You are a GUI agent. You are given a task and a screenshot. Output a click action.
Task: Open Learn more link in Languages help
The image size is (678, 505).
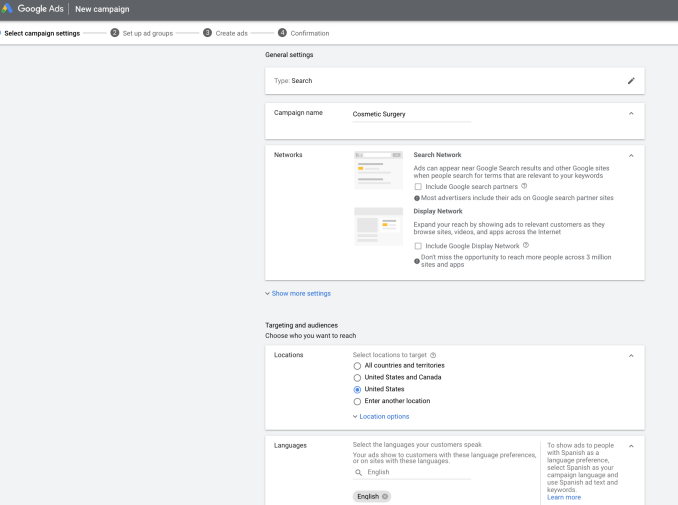tap(564, 497)
